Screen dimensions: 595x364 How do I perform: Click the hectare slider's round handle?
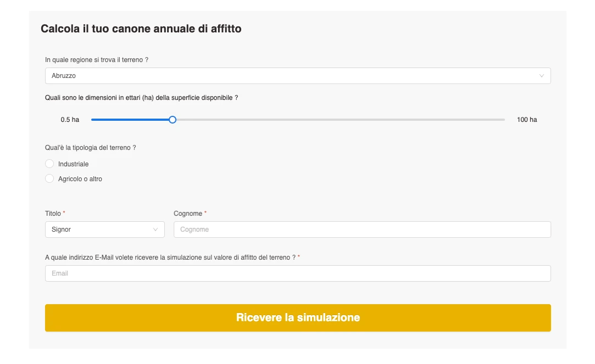(173, 120)
